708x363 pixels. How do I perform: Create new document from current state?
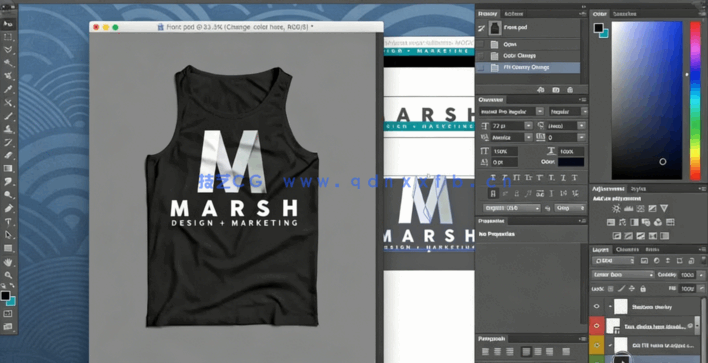pyautogui.click(x=541, y=90)
